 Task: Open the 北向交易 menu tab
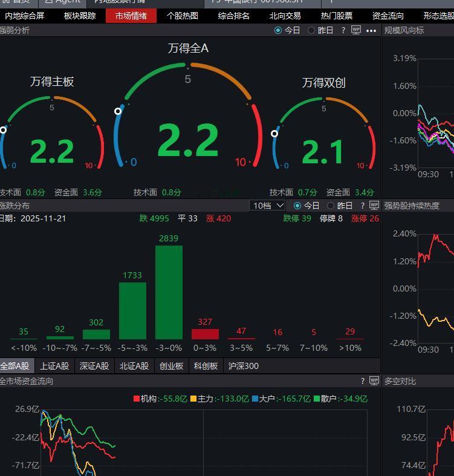click(x=285, y=16)
